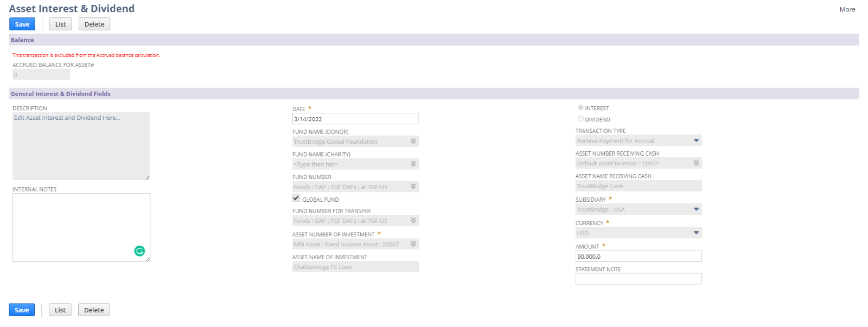Select the Interest radio button
Image resolution: width=868 pixels, height=327 pixels.
580,108
